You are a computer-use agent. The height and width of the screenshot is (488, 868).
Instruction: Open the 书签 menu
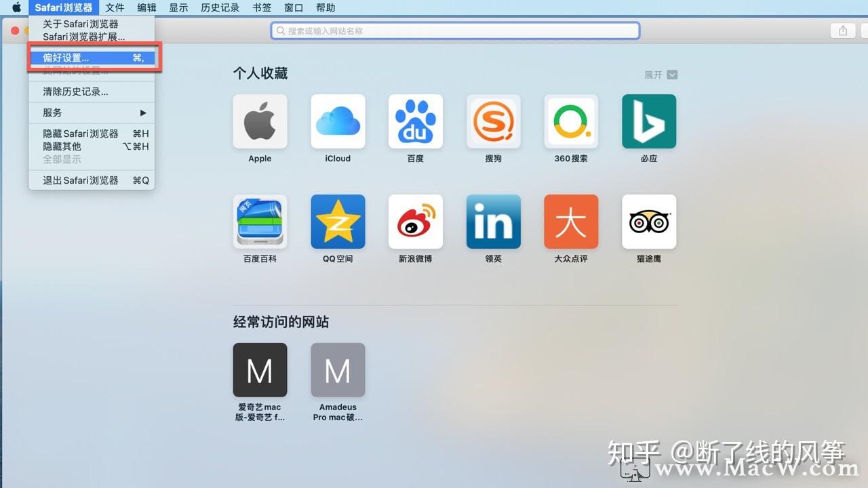coord(261,7)
